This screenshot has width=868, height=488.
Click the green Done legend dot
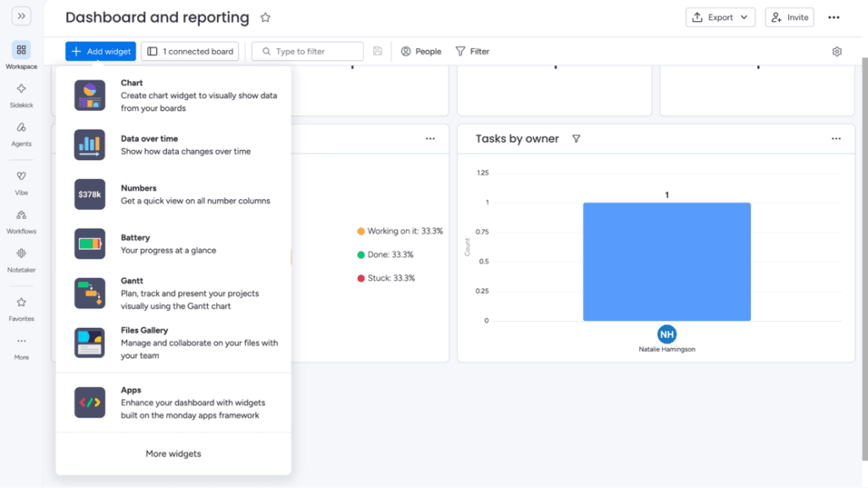coord(361,254)
